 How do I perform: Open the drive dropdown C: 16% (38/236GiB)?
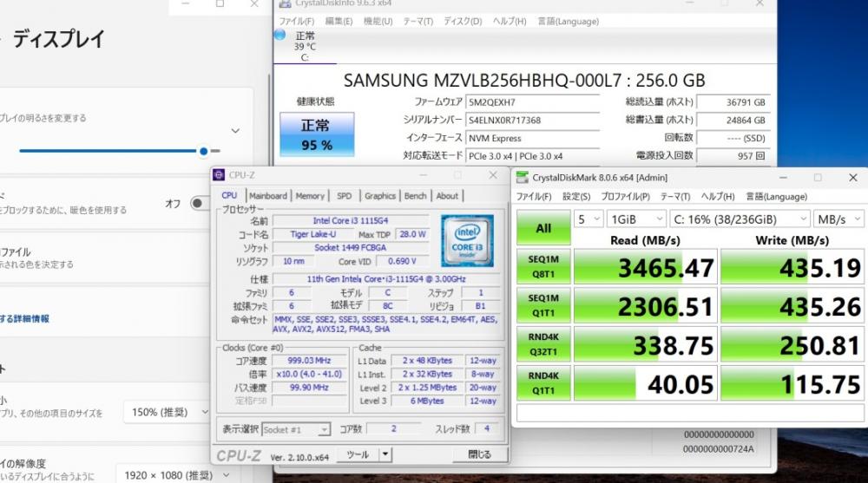coord(740,219)
